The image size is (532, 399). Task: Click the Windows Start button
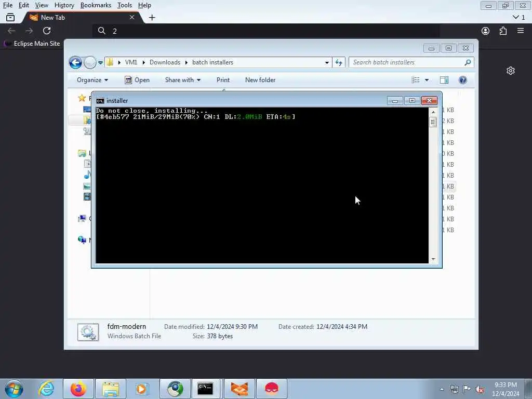point(14,389)
